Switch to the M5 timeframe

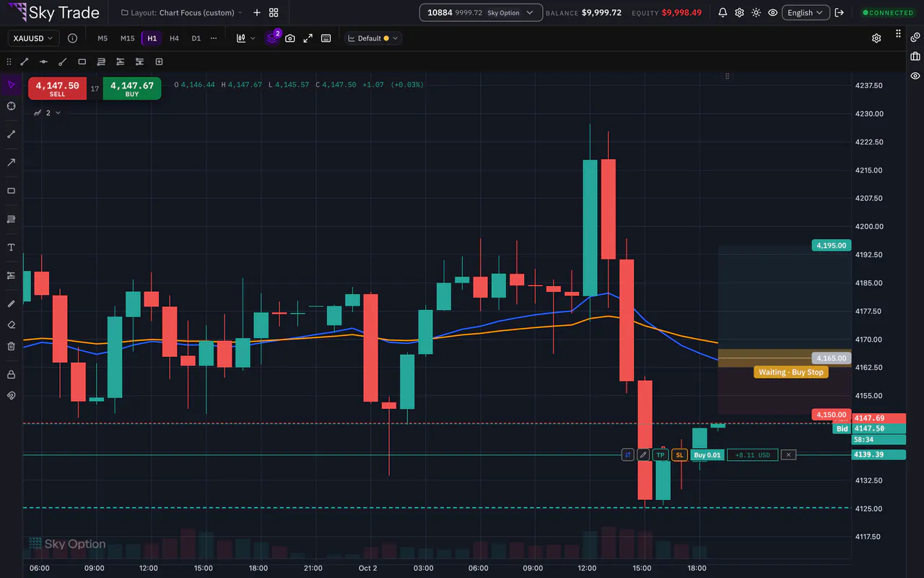click(103, 38)
